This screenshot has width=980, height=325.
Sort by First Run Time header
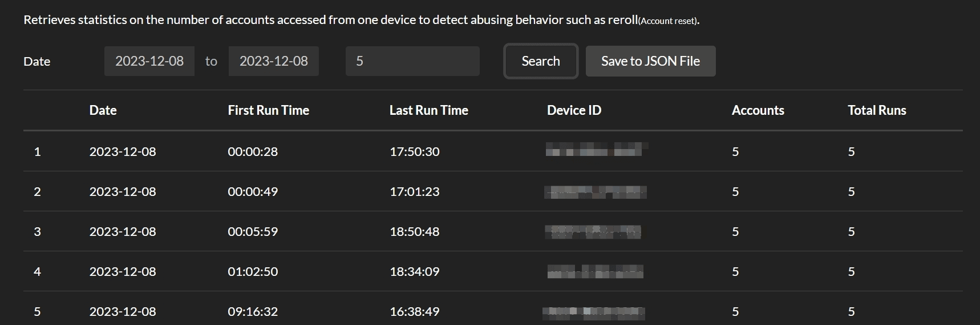268,110
